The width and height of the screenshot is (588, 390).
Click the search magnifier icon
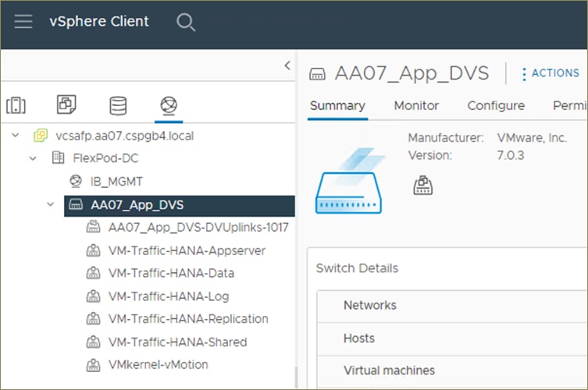186,22
